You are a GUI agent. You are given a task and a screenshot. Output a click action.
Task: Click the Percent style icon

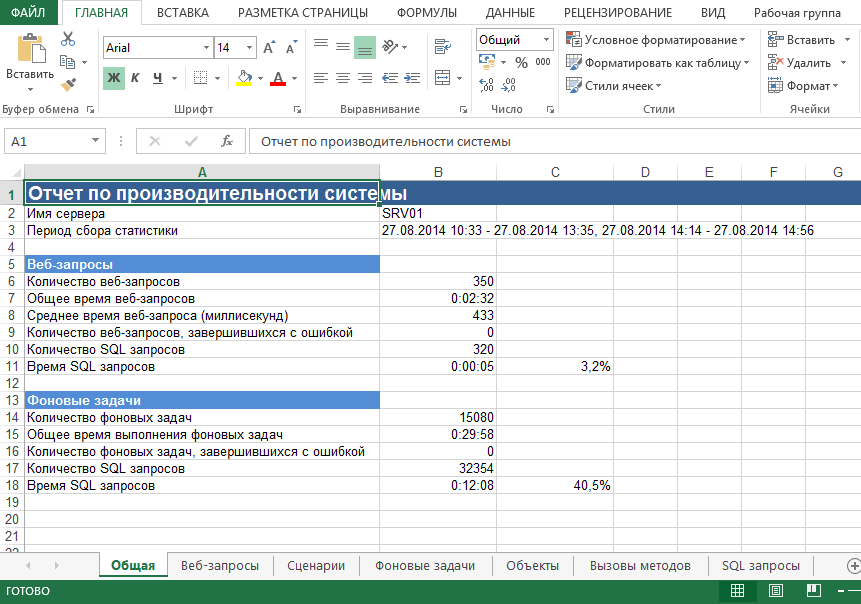click(521, 62)
